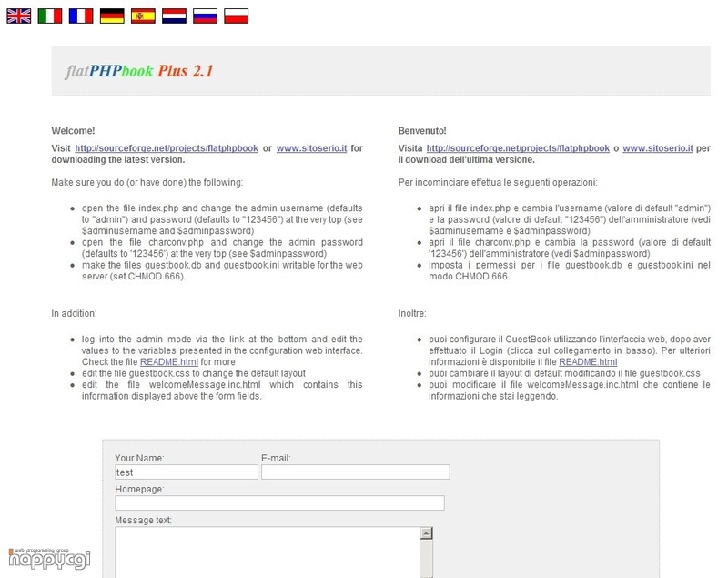
Task: Click 'Make sure you do' instruction line
Action: 147,182
